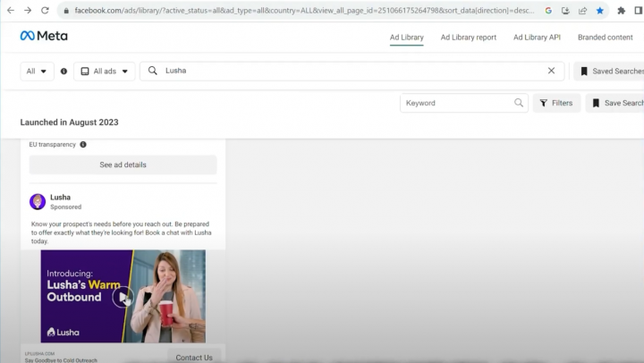The height and width of the screenshot is (363, 644).
Task: Expand the All ads type dropdown
Action: 103,71
